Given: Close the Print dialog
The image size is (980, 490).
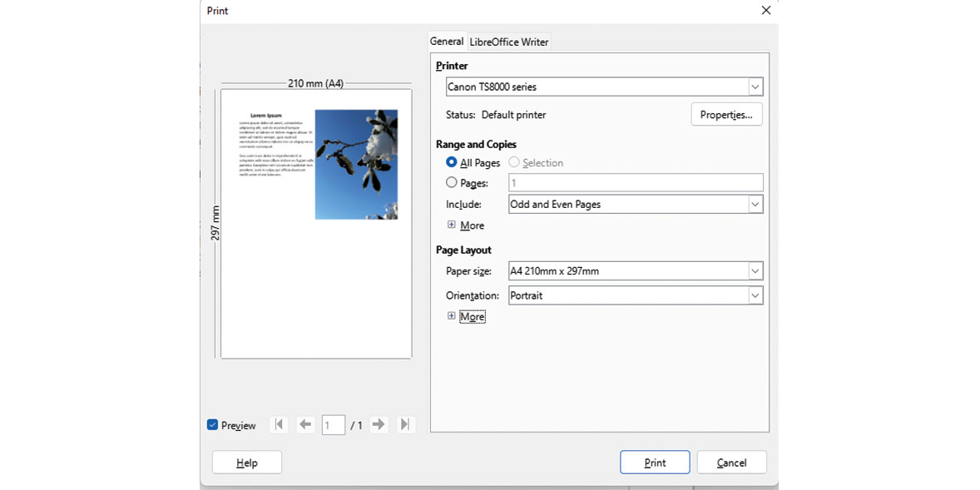Looking at the screenshot, I should tap(765, 11).
